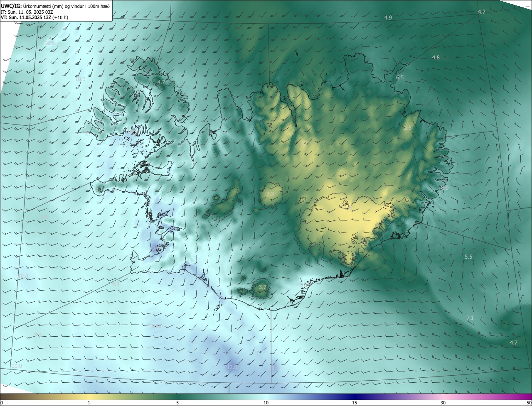Image resolution: width=532 pixels, height=406 pixels.
Task: Click the 10.3 value label on the map
Action: point(80,79)
